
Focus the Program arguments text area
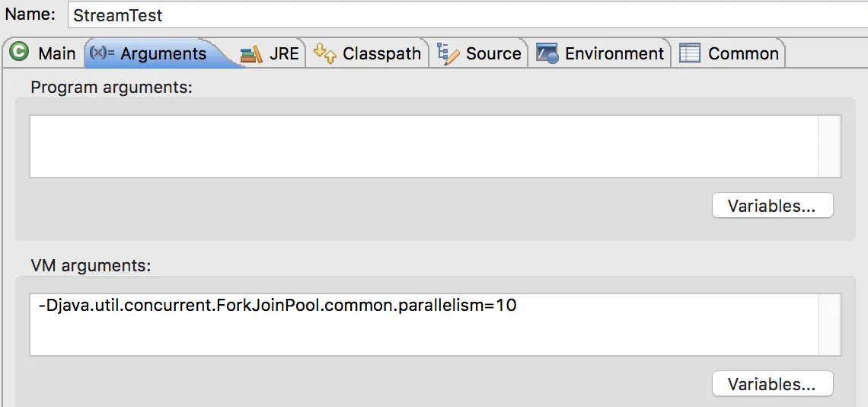(x=423, y=146)
